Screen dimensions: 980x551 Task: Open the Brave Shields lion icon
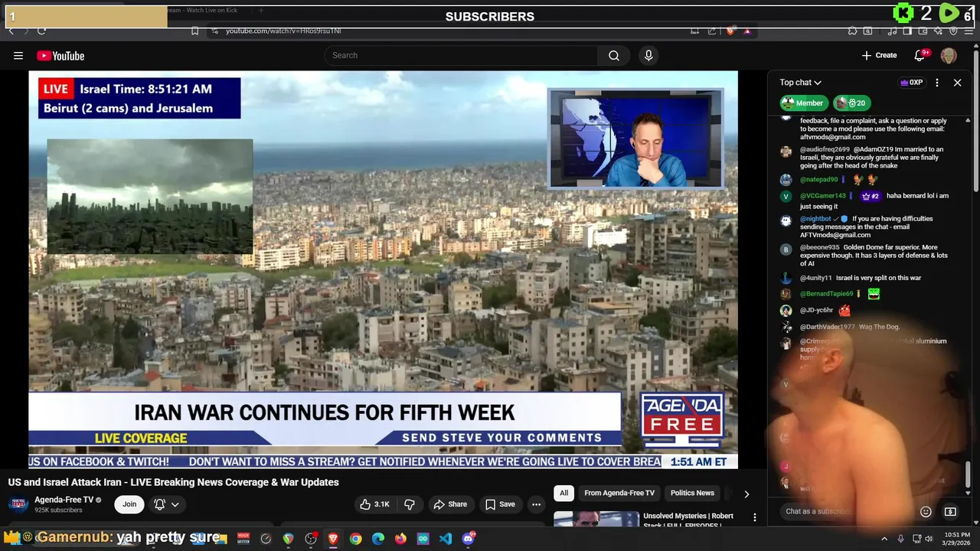point(730,31)
